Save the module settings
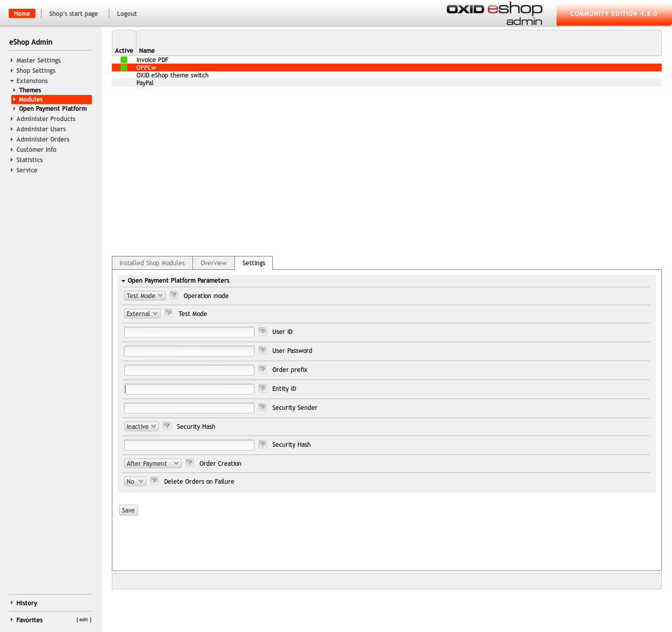The width and height of the screenshot is (672, 632). [128, 510]
